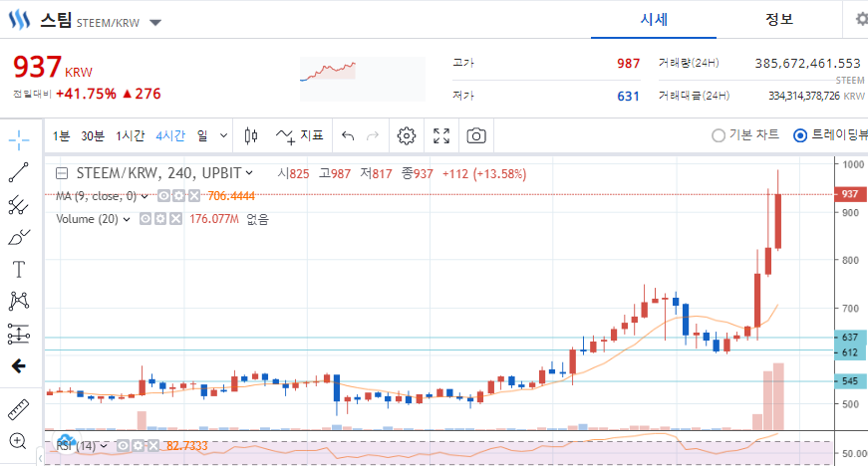
Task: Select the crosshair cursor tool
Action: click(x=19, y=139)
